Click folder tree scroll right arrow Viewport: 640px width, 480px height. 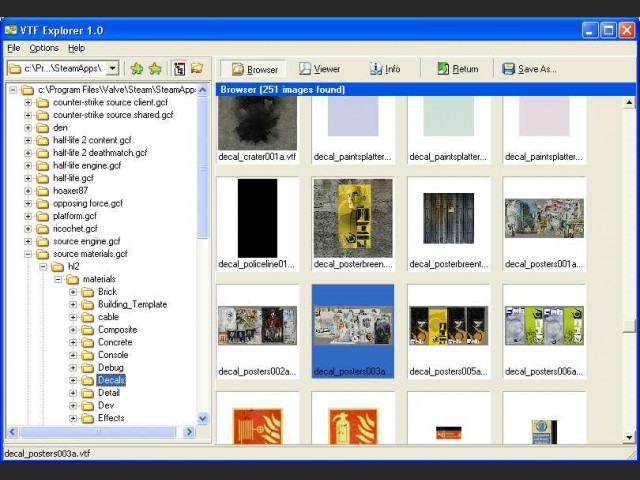coord(189,432)
